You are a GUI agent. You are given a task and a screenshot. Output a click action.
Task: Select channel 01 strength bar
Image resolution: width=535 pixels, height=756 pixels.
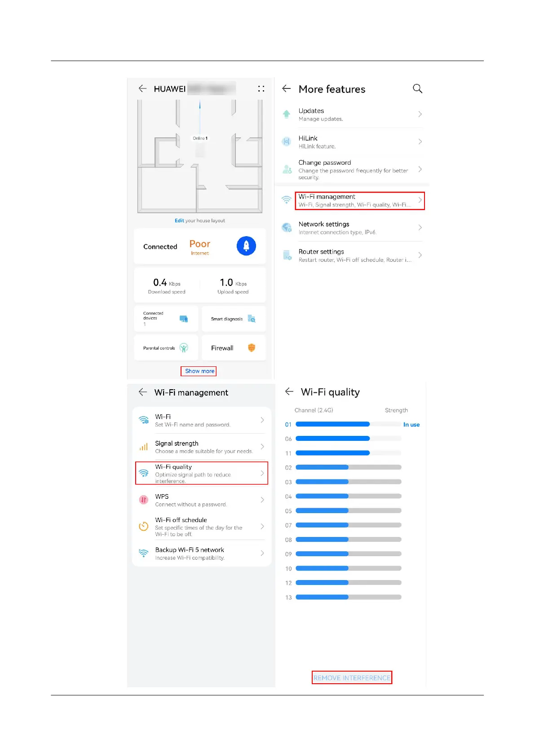pyautogui.click(x=348, y=424)
